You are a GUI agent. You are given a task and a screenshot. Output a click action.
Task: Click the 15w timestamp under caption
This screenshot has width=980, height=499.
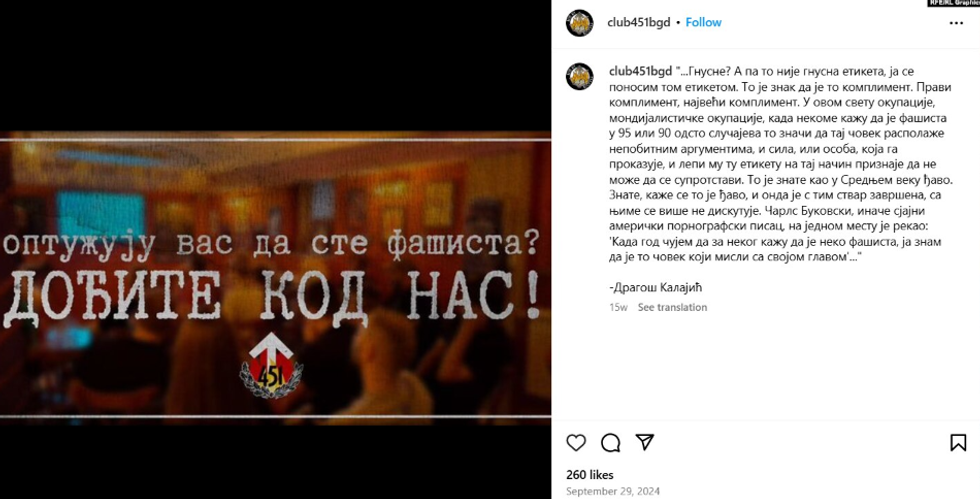click(x=619, y=307)
